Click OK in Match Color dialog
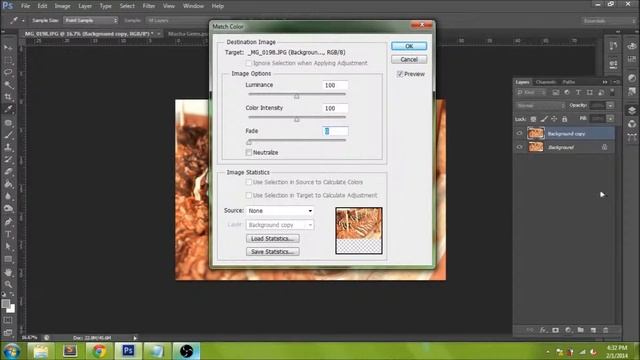 click(409, 46)
